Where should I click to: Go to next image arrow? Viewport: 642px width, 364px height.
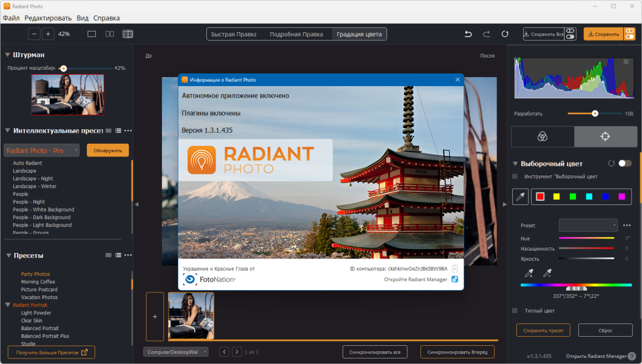click(237, 352)
